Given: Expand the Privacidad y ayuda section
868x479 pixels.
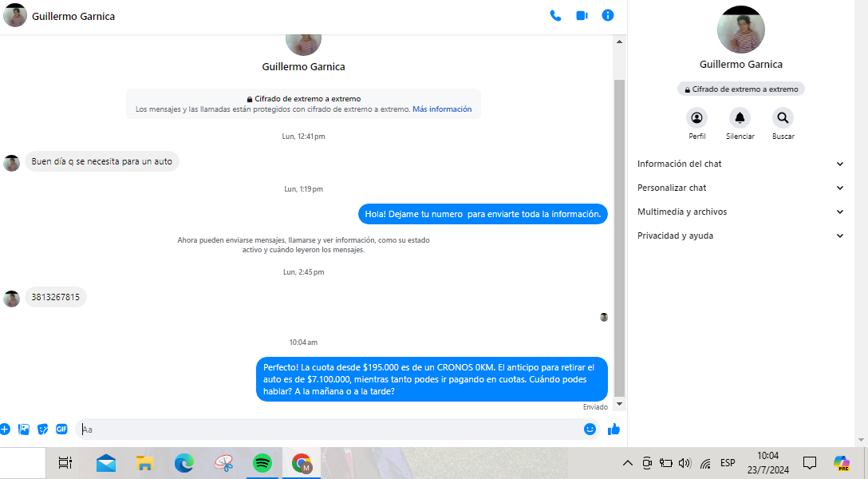Looking at the screenshot, I should click(740, 236).
